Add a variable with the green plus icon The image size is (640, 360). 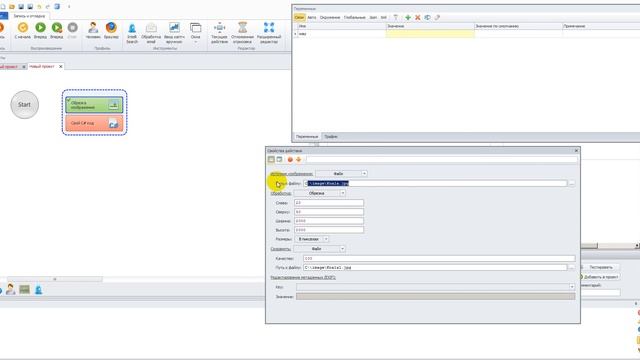pos(408,18)
